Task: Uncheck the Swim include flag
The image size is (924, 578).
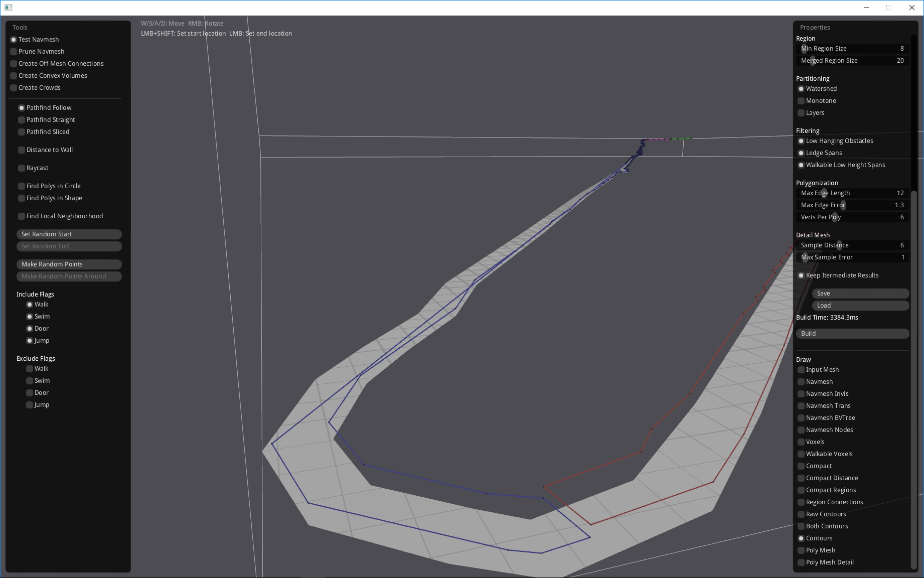Action: pyautogui.click(x=30, y=316)
